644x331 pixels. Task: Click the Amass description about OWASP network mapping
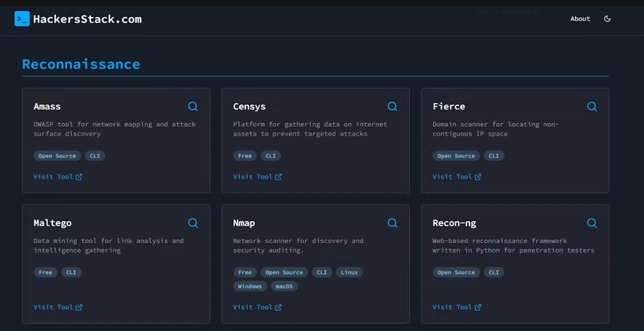pyautogui.click(x=115, y=129)
